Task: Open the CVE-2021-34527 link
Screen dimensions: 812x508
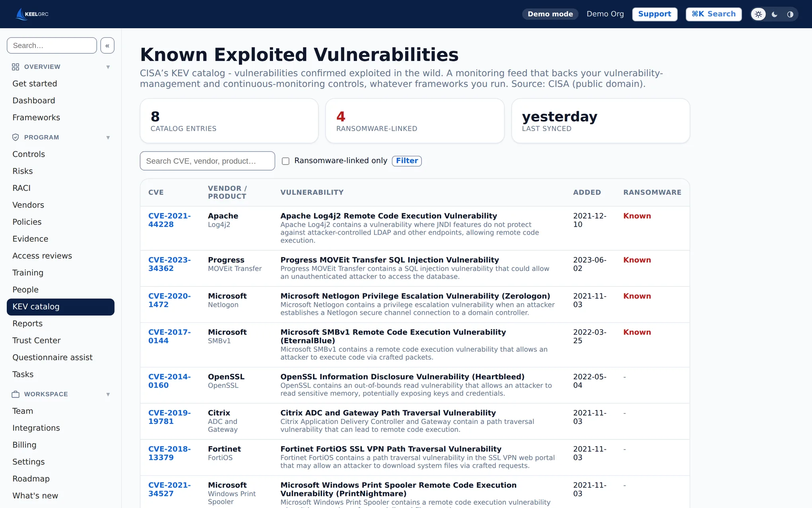Action: tap(170, 489)
